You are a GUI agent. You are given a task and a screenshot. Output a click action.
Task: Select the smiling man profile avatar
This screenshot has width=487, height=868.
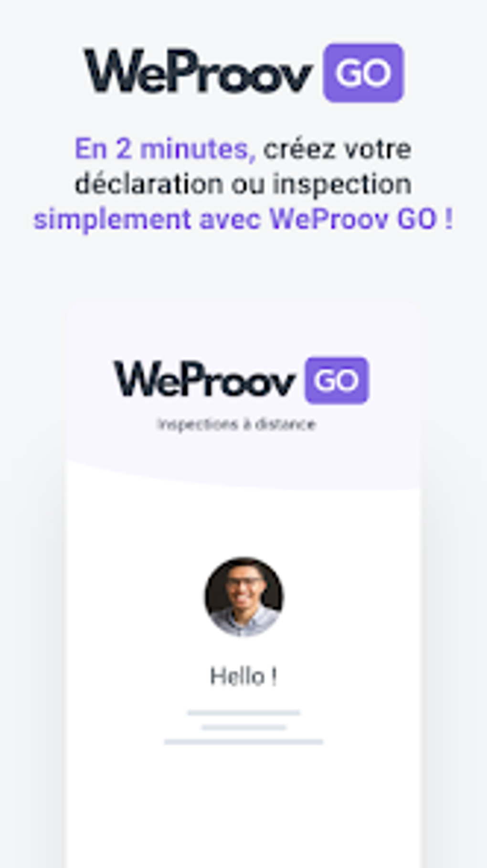pyautogui.click(x=244, y=596)
